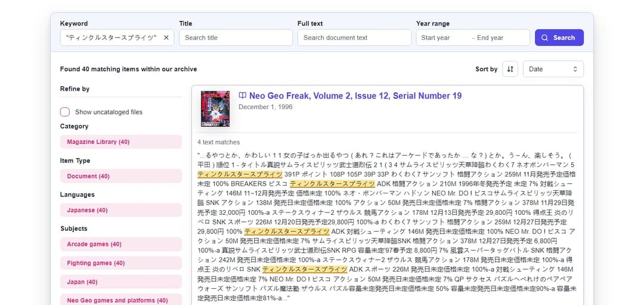Click the Neo Geo Freak magazine cover thumbnail

215,109
